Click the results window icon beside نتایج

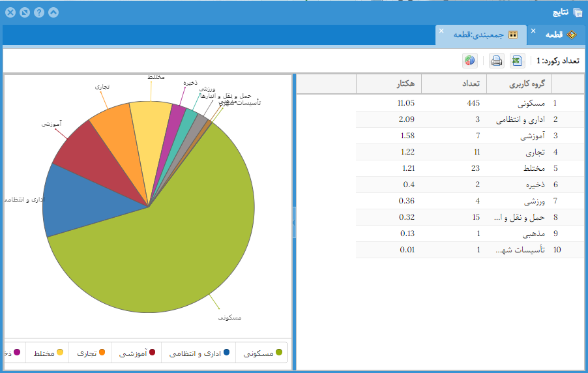click(x=578, y=12)
